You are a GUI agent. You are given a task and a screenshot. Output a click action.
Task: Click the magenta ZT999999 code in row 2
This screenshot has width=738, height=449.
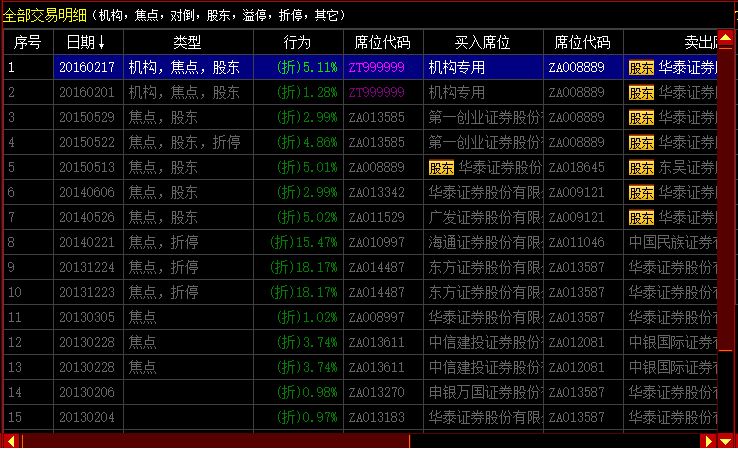click(377, 93)
